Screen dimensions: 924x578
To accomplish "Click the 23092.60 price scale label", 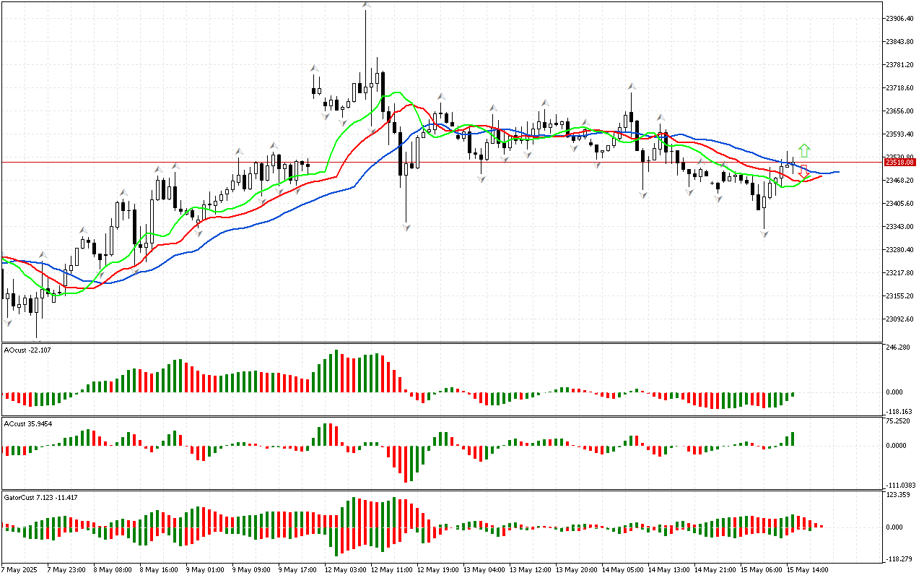I will point(899,319).
